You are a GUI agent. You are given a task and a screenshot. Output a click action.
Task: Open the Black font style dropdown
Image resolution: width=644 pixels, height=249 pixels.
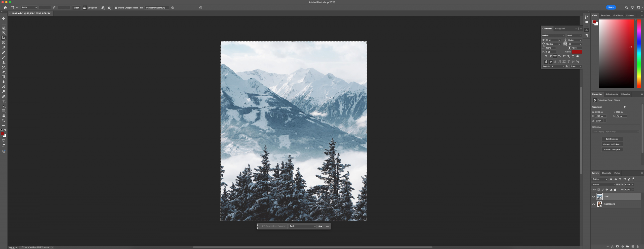point(574,35)
